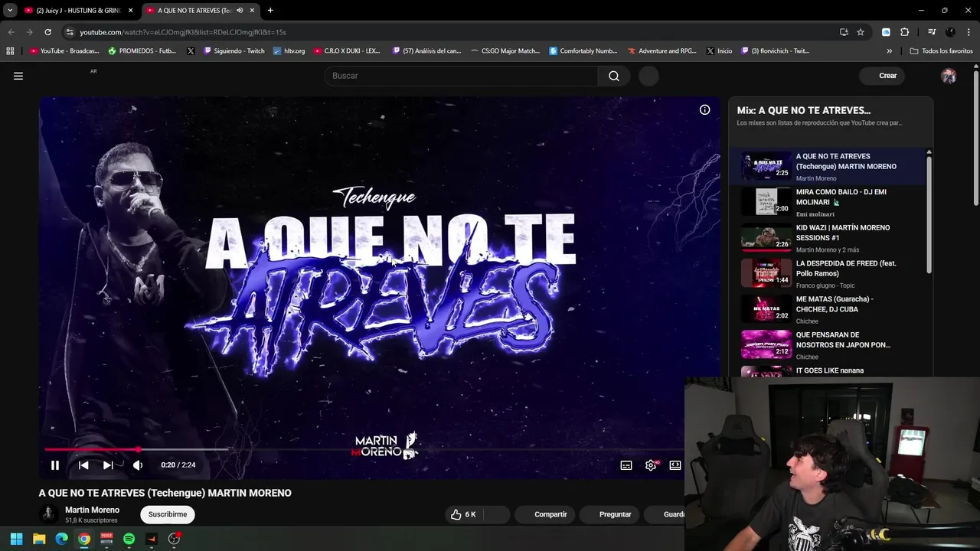Image resolution: width=980 pixels, height=551 pixels.
Task: Open C.R.O X DUKI bookmark
Action: point(347,51)
